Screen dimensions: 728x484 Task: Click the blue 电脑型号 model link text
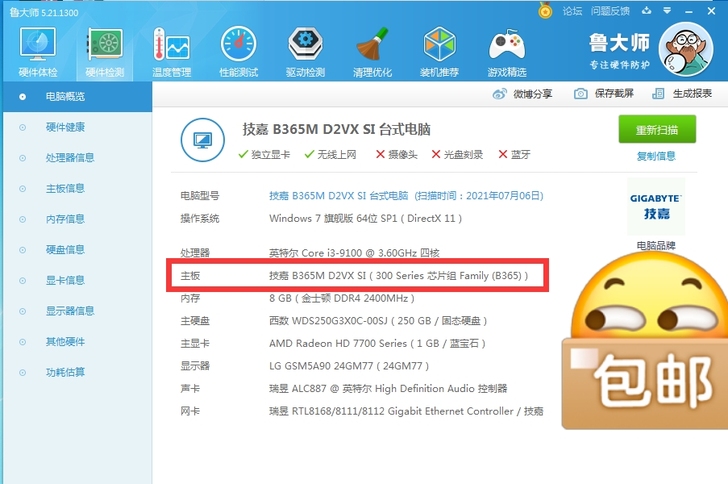click(406, 196)
